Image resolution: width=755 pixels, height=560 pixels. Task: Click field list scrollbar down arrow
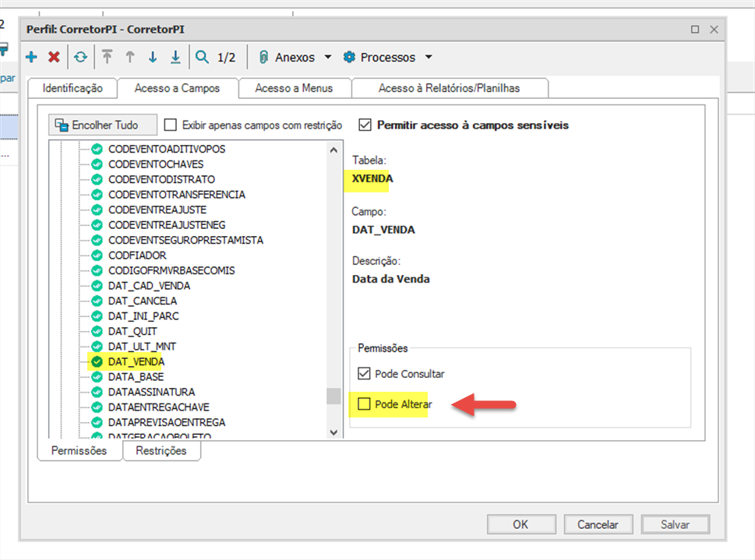coord(333,432)
